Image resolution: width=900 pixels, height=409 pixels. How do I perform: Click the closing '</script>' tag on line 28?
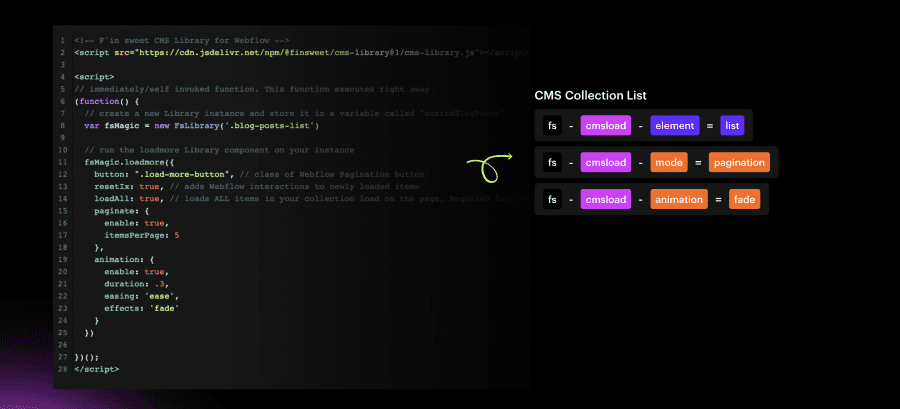pos(96,369)
